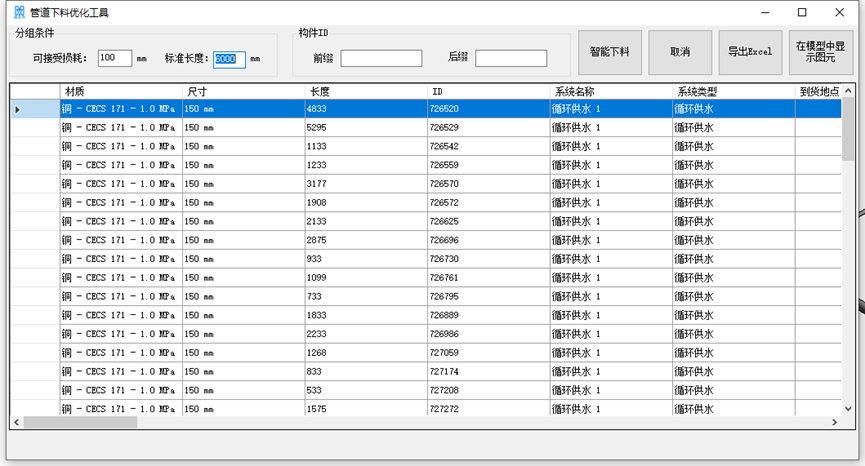
Task: Click the 后缀 text box
Action: tap(510, 59)
